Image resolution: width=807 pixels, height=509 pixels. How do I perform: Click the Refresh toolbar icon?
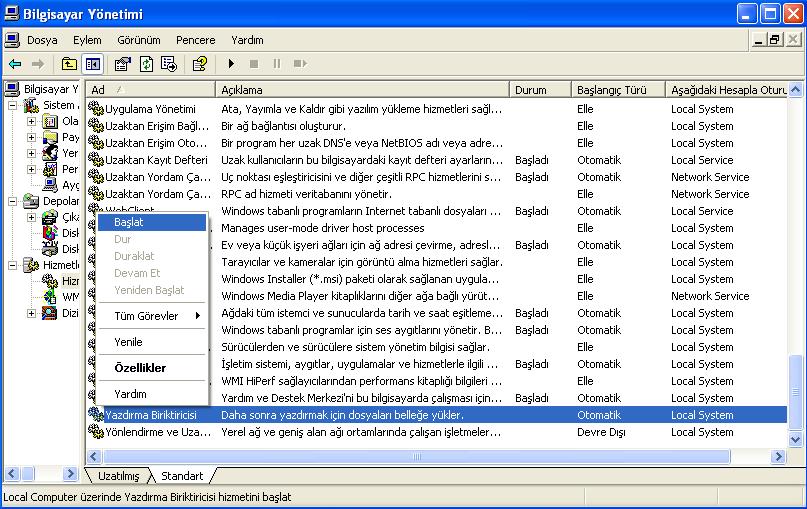click(146, 64)
